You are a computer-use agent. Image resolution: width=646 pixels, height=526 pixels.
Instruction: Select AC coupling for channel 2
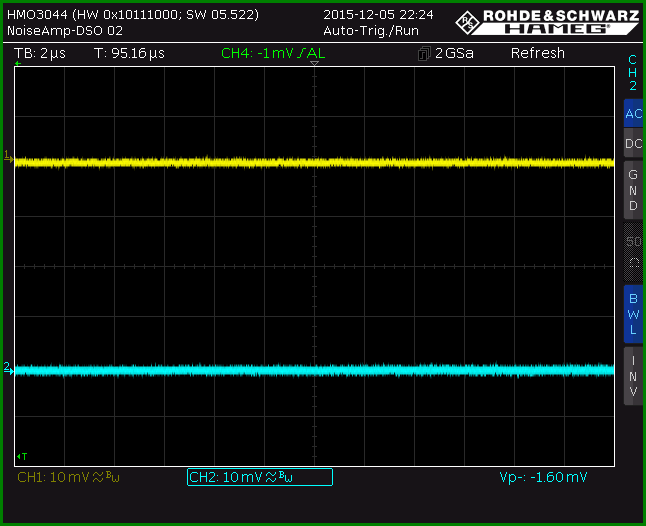point(633,113)
